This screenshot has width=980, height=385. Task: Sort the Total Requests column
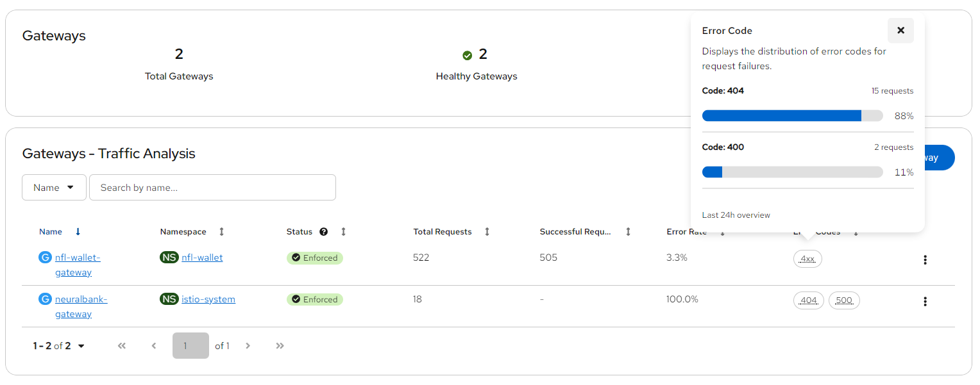click(487, 232)
